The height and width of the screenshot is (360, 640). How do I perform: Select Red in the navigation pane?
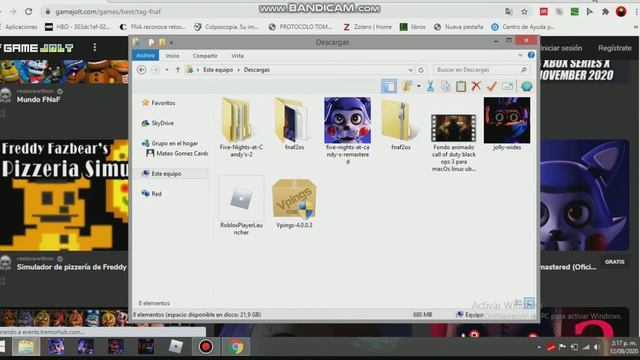(x=151, y=193)
